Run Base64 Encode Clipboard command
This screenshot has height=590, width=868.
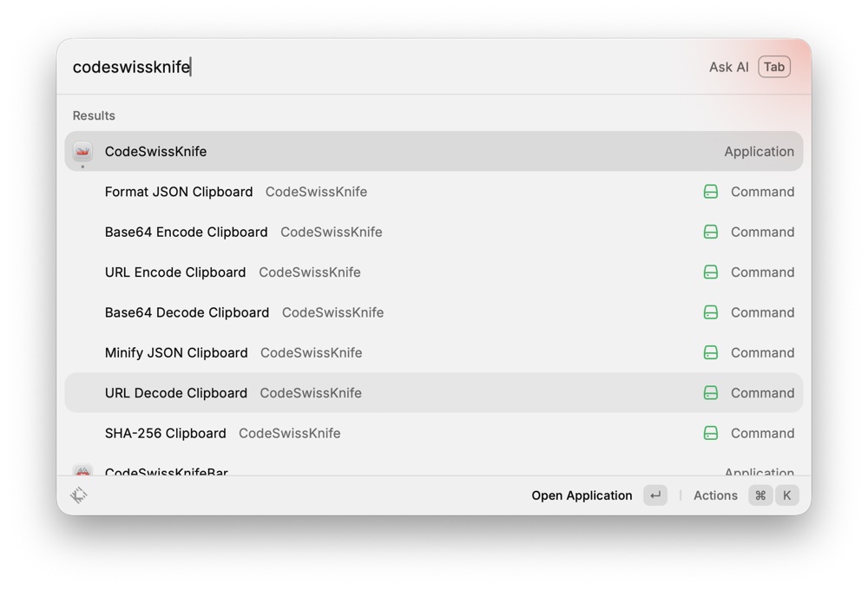433,232
